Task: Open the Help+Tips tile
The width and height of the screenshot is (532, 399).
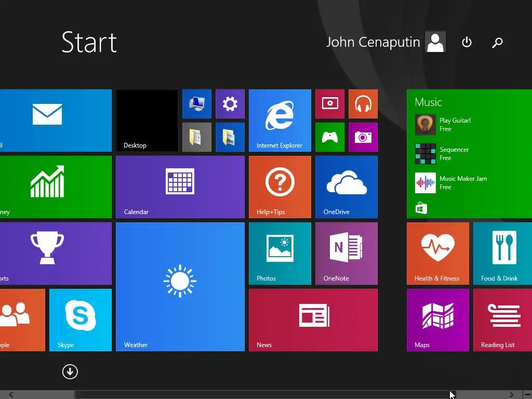Action: click(280, 187)
